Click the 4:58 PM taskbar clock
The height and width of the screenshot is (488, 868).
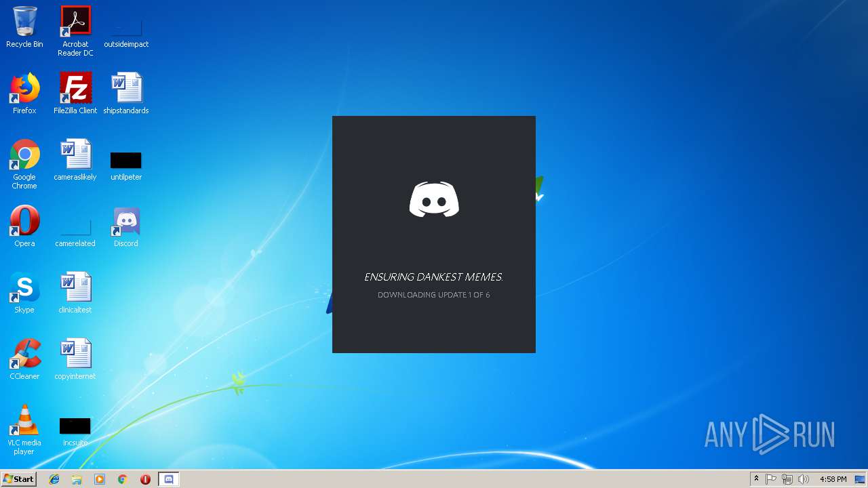pyautogui.click(x=833, y=479)
